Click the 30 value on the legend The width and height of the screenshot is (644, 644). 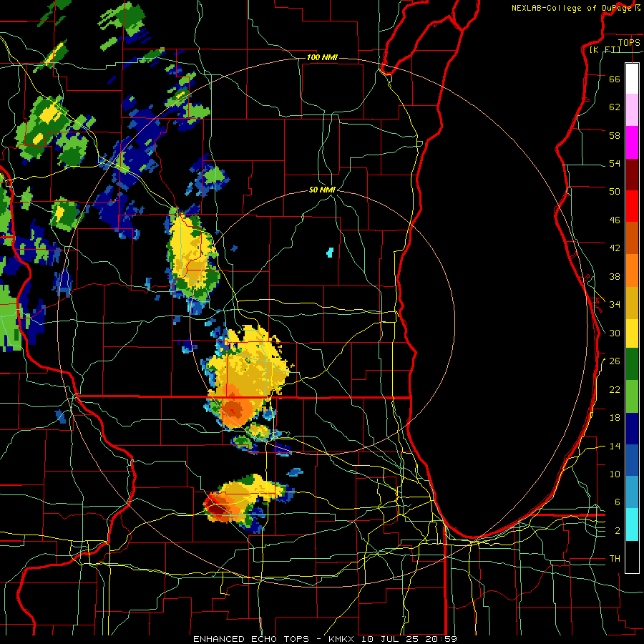(615, 333)
